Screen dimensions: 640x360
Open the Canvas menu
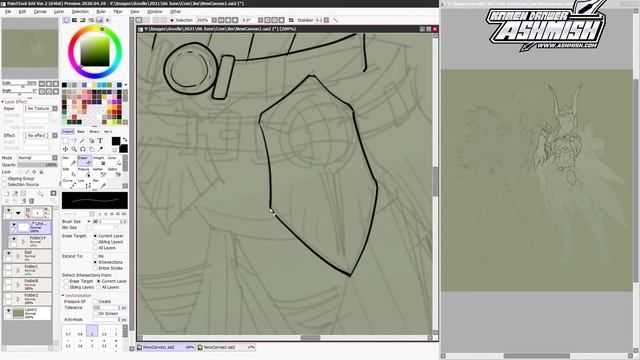click(40, 12)
